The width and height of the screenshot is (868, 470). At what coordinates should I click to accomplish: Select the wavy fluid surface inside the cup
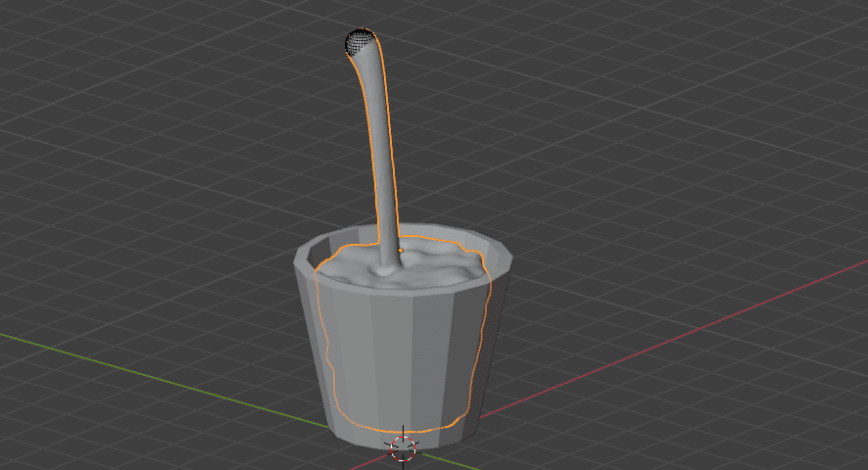[x=403, y=265]
